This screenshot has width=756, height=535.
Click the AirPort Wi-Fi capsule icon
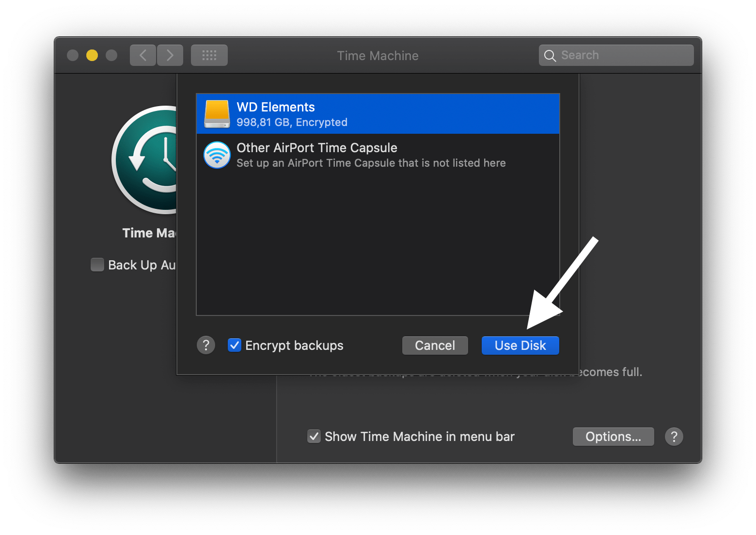click(x=217, y=155)
